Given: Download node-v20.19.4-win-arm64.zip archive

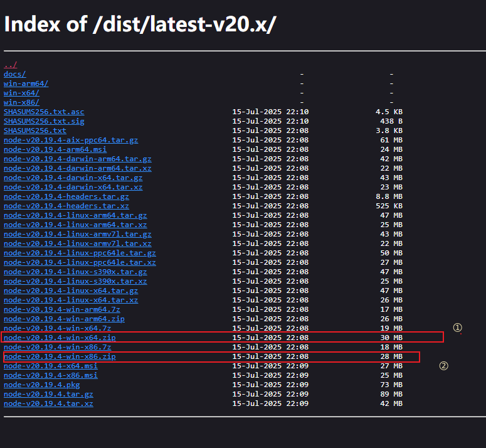Looking at the screenshot, I should tap(64, 319).
